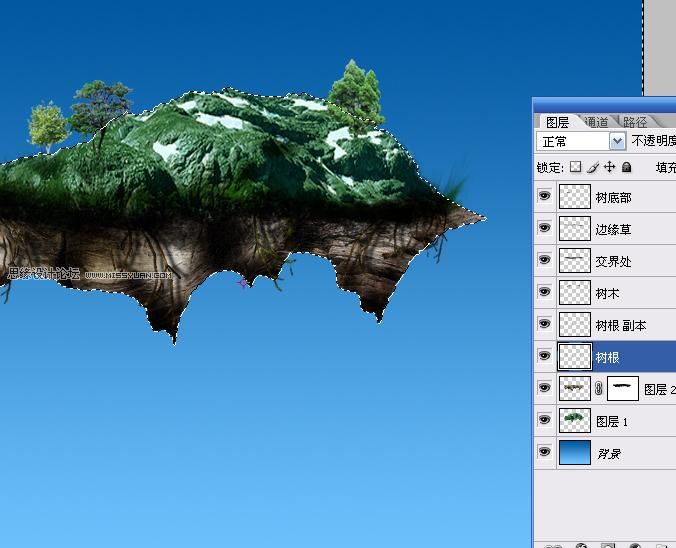This screenshot has width=676, height=548.
Task: Click the blue gradient 背景 thumbnail
Action: [x=575, y=452]
